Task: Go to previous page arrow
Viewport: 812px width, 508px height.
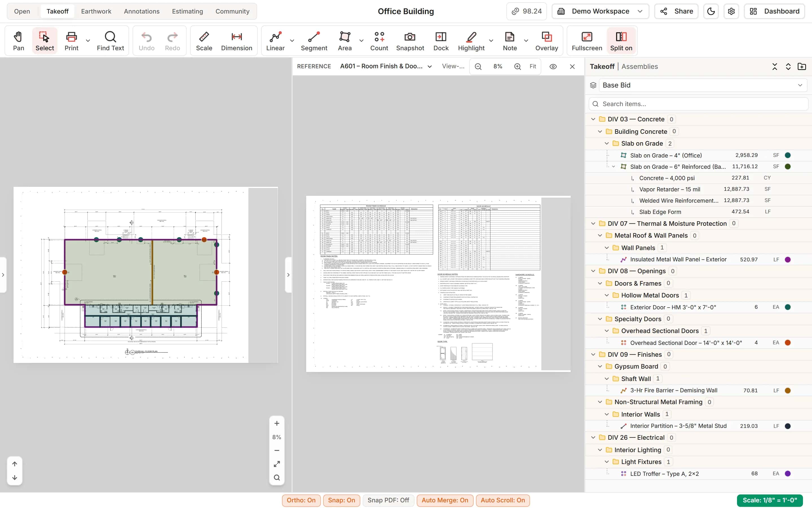Action: [x=15, y=464]
